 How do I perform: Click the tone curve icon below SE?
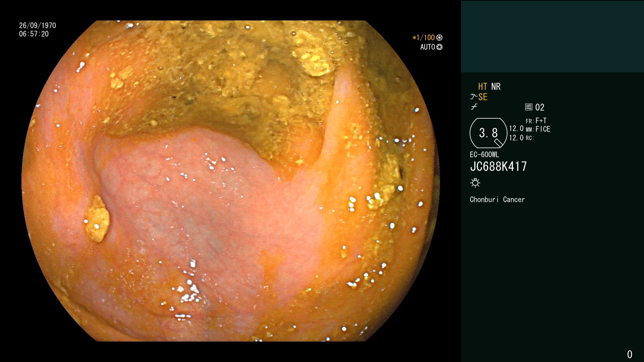[474, 107]
